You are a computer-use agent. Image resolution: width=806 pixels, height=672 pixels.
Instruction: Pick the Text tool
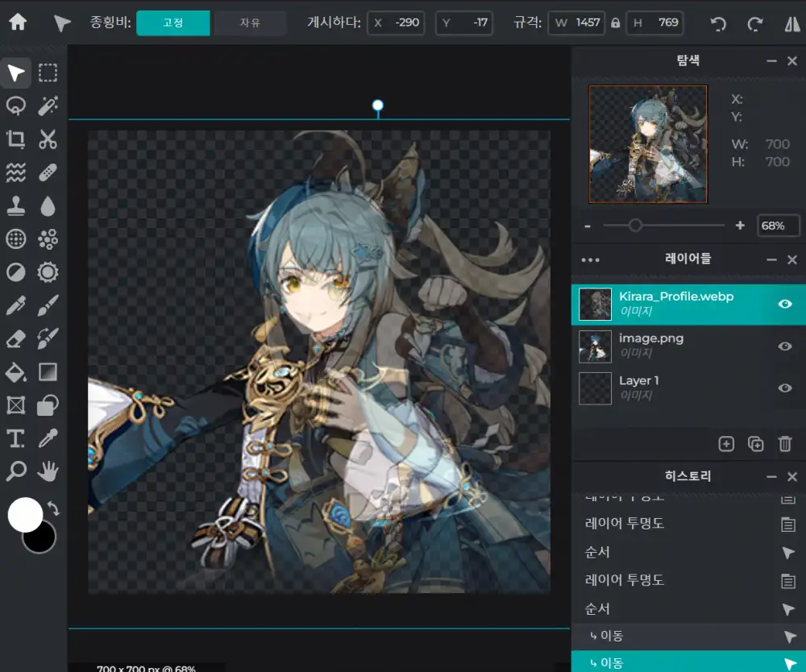15,438
